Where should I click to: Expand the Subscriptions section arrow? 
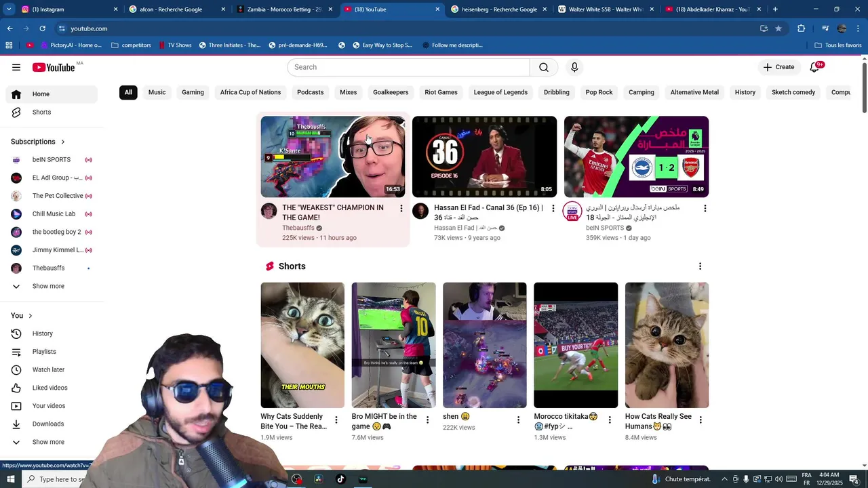click(x=63, y=142)
